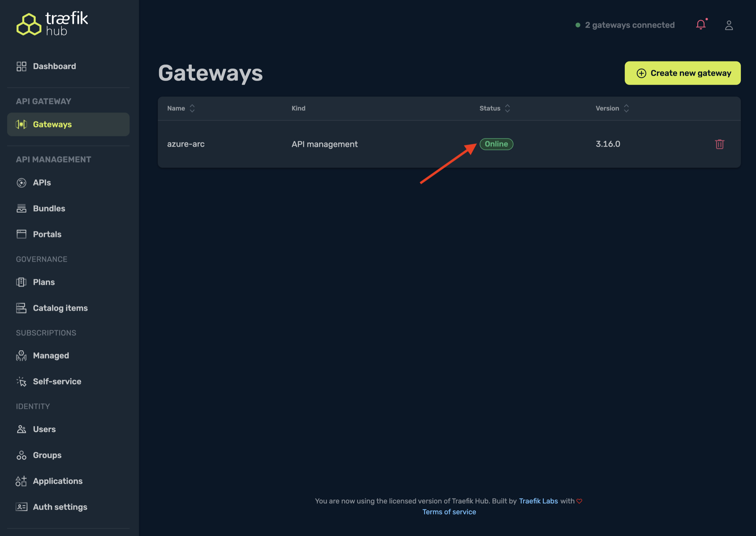This screenshot has width=756, height=536.
Task: Click the Auth settings sidebar icon
Action: point(21,507)
